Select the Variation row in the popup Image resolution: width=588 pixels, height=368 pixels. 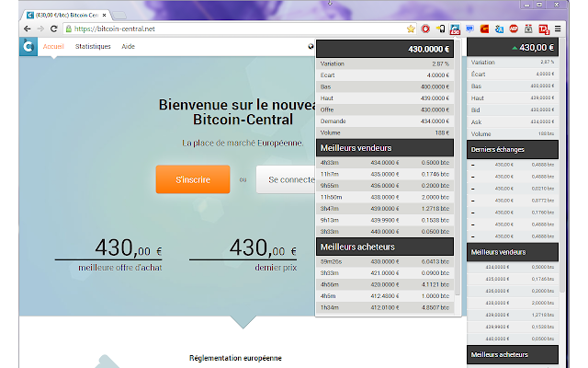pos(385,63)
